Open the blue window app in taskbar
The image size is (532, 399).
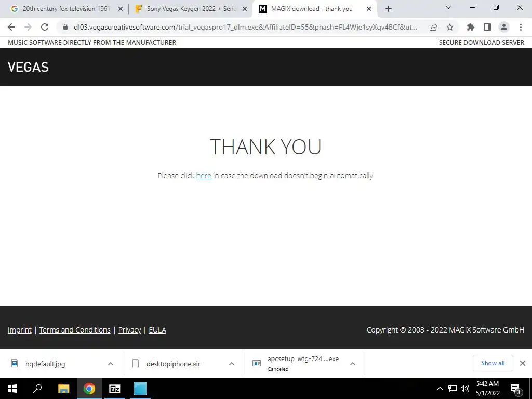[140, 389]
